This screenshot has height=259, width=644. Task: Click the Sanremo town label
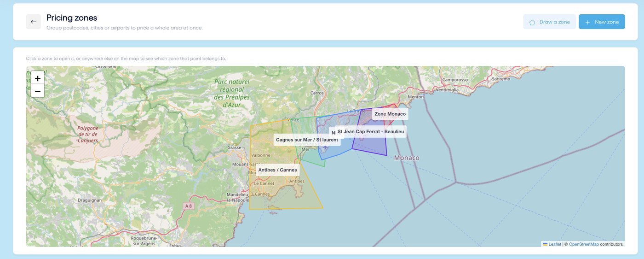(x=501, y=79)
